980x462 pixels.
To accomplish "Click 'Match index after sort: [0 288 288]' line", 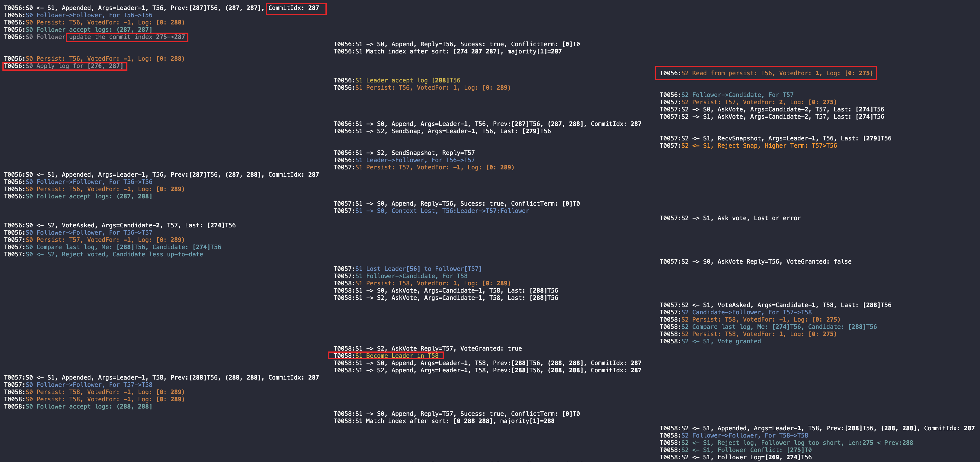I will (x=444, y=421).
